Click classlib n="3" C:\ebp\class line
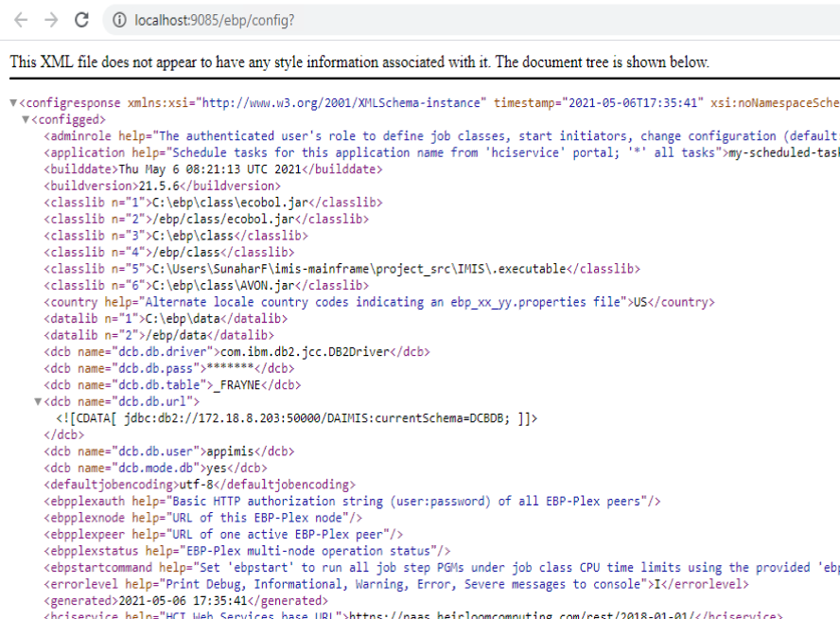Viewport: 840px width, 619px height. 176,236
